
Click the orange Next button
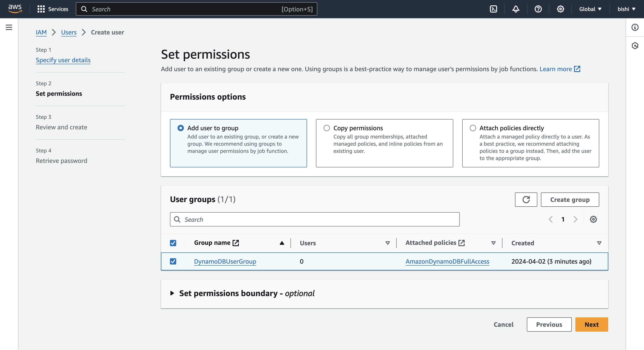coord(591,324)
